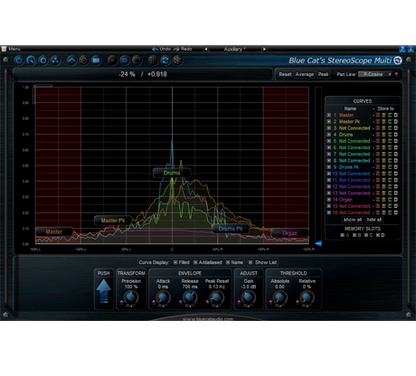Click the hide all curves button

coord(374,220)
